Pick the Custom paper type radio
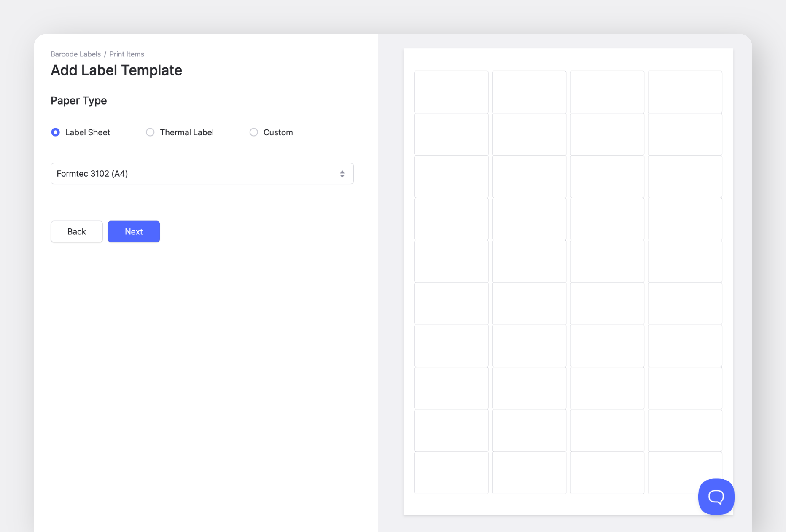 [253, 132]
